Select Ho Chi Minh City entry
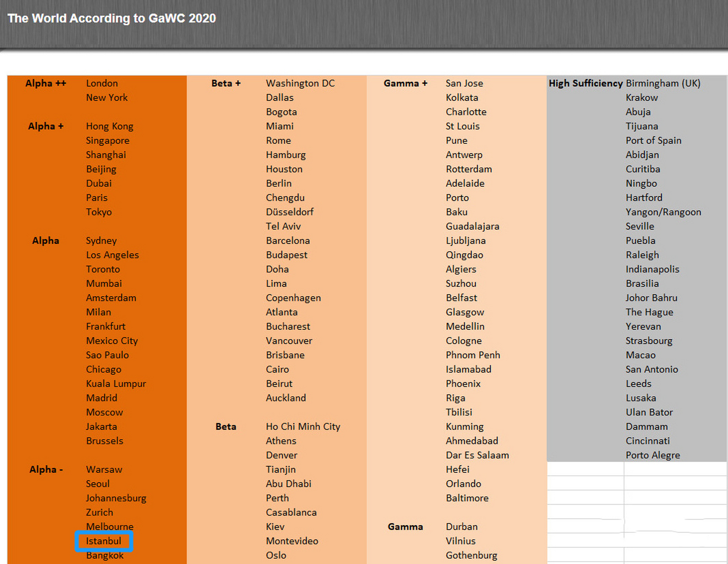 click(303, 427)
